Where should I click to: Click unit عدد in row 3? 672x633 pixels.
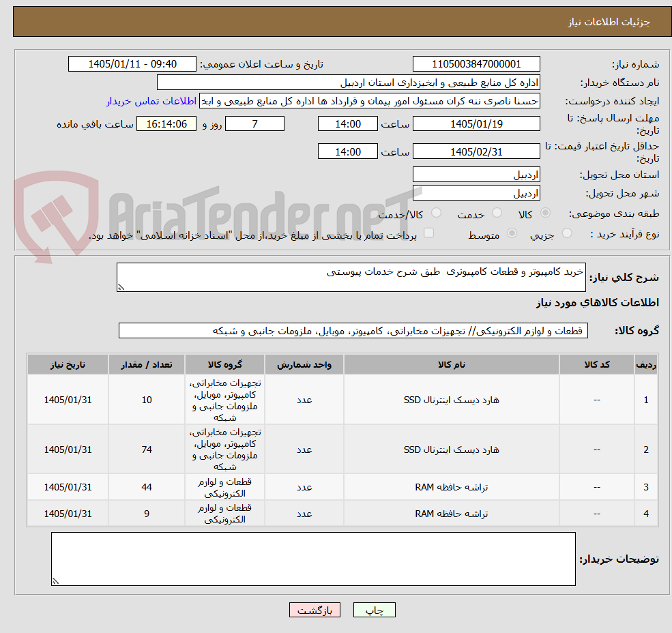pyautogui.click(x=304, y=487)
